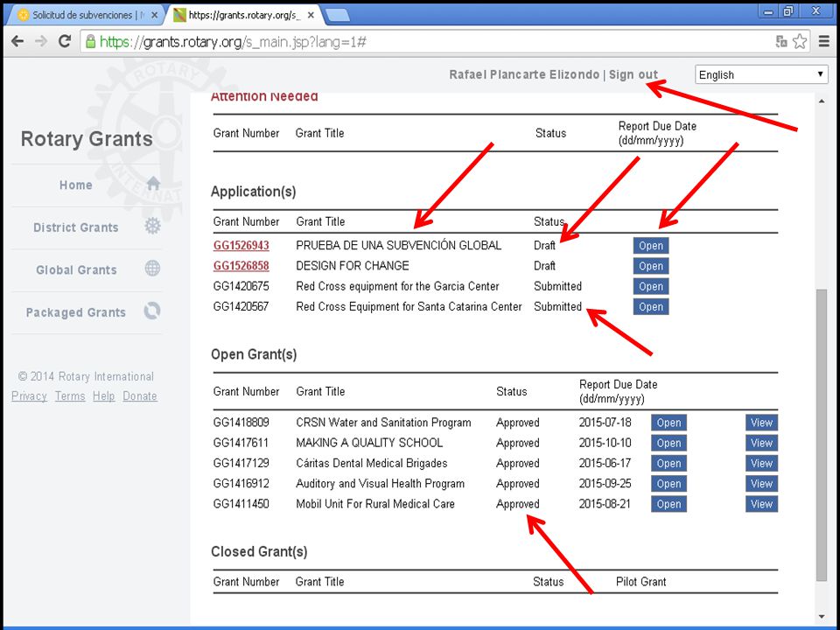
Task: Click the scrollbar down arrow
Action: (x=822, y=617)
